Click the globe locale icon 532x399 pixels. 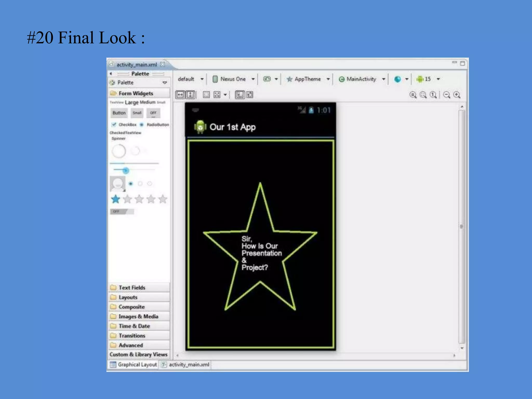(397, 79)
